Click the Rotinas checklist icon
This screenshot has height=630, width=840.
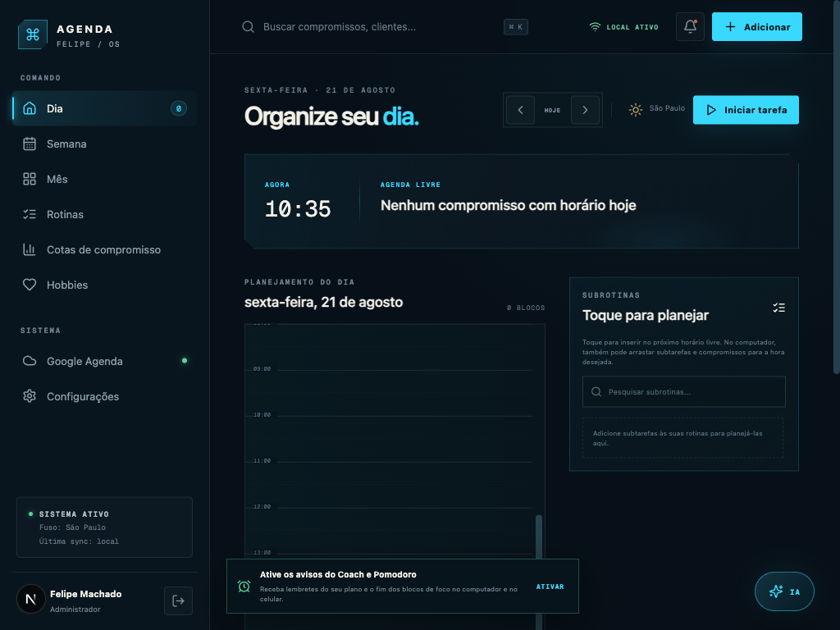[x=30, y=214]
